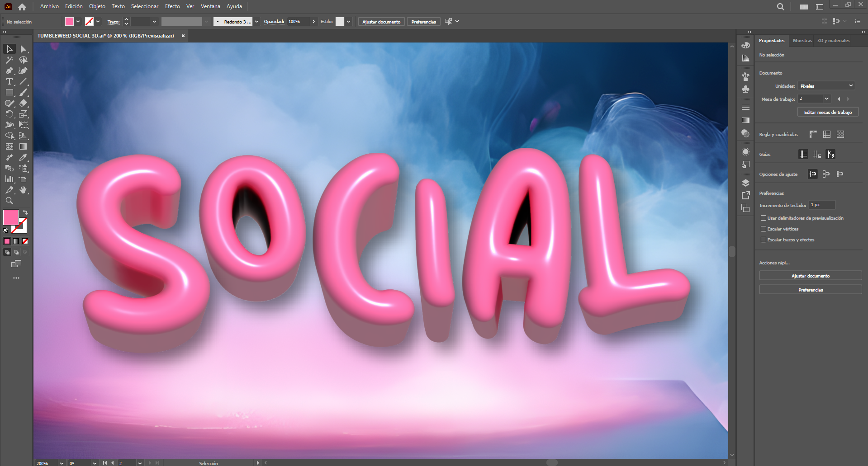
Task: Toggle the grid display icon
Action: click(827, 134)
